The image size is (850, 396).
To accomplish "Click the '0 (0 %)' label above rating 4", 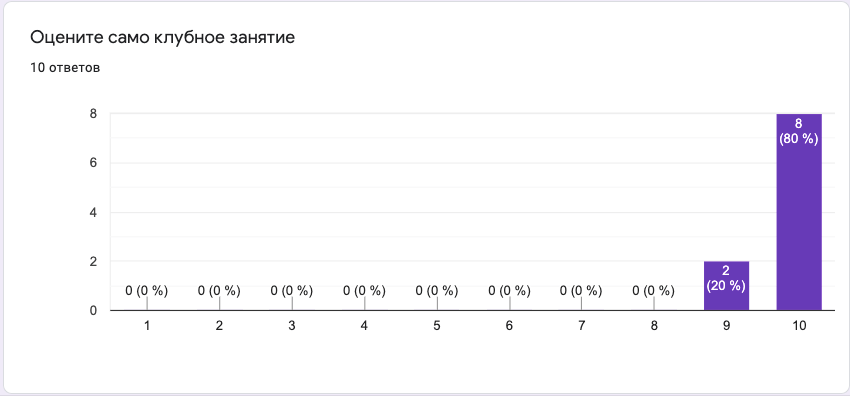I will click(364, 291).
